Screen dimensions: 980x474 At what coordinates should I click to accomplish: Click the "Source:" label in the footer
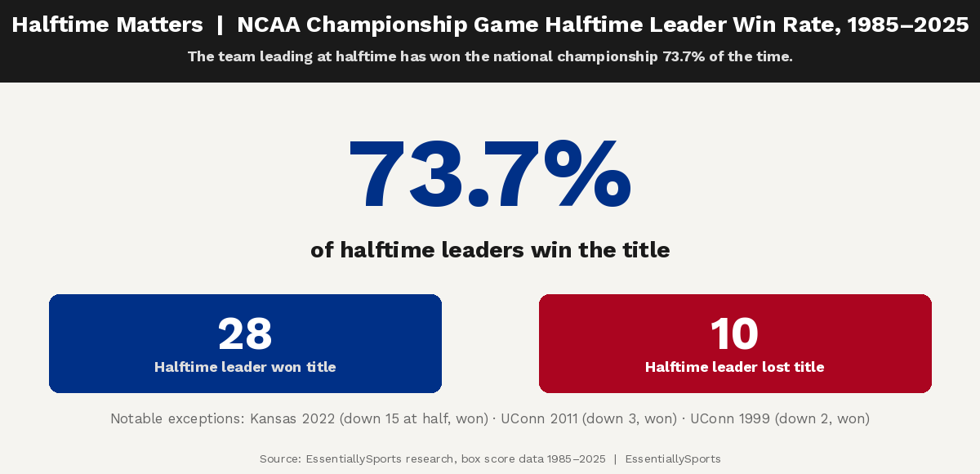[x=280, y=459]
